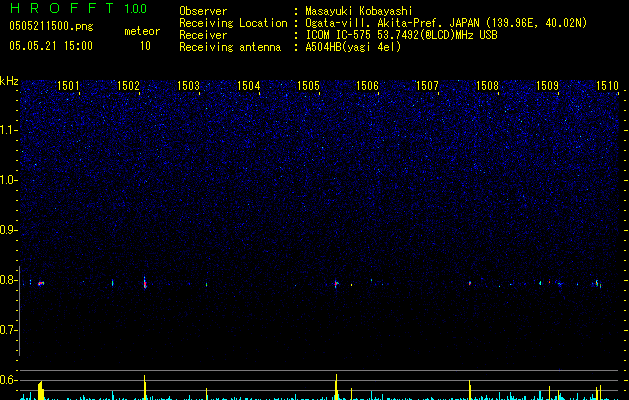Click the bright echo before the 1501 marker
This screenshot has width=629, height=400.
(41, 284)
